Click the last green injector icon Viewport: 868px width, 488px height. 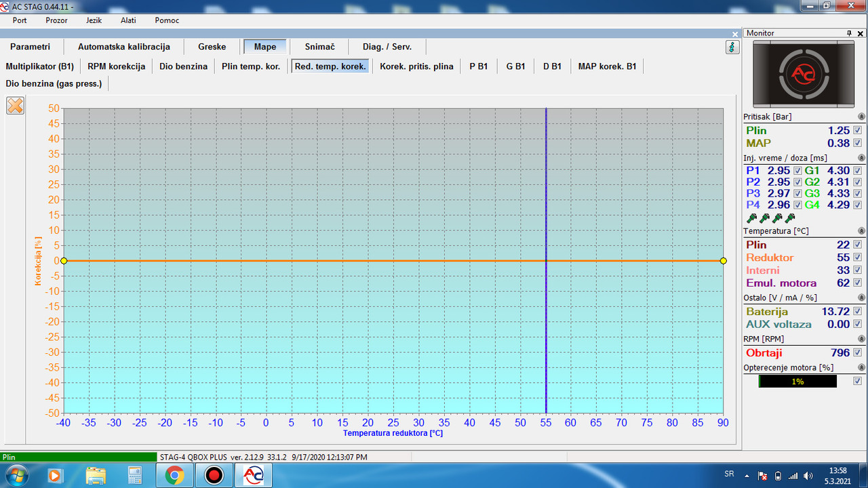pos(790,218)
